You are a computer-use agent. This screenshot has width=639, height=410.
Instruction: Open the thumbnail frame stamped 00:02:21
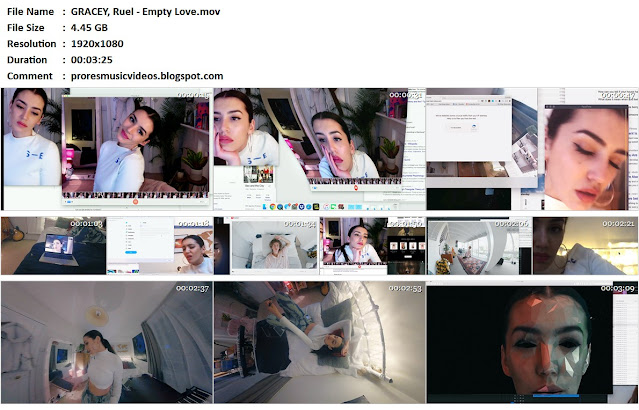point(586,245)
